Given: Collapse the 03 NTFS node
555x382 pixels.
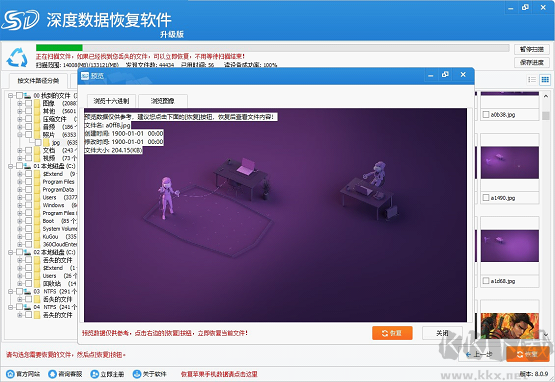Looking at the screenshot, I should [11, 291].
